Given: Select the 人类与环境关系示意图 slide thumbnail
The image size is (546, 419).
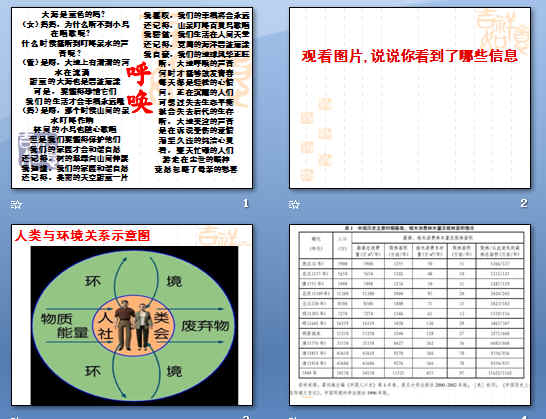Looking at the screenshot, I should 132,315.
